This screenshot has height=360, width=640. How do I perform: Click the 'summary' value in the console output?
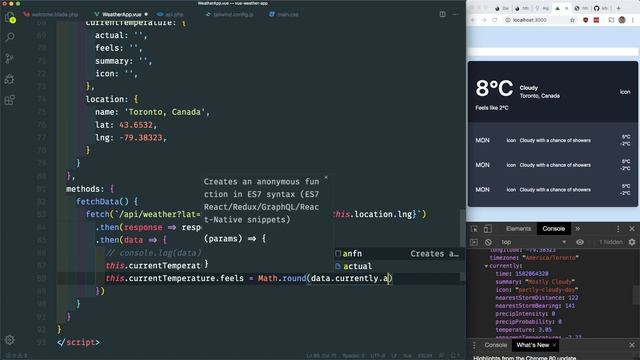click(x=550, y=282)
